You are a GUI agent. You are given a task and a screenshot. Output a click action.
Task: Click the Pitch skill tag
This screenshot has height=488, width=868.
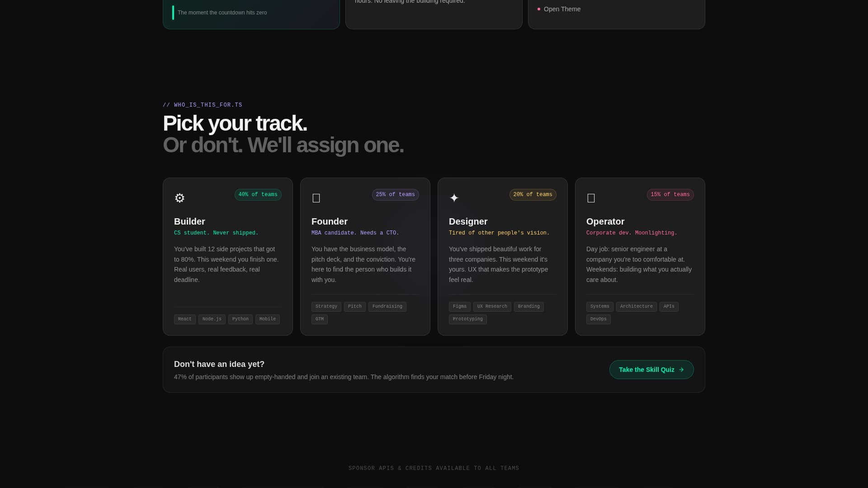(355, 307)
